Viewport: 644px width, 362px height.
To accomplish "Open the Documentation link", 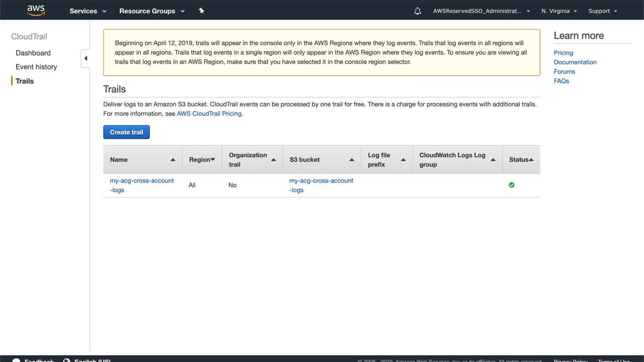I will pyautogui.click(x=575, y=62).
